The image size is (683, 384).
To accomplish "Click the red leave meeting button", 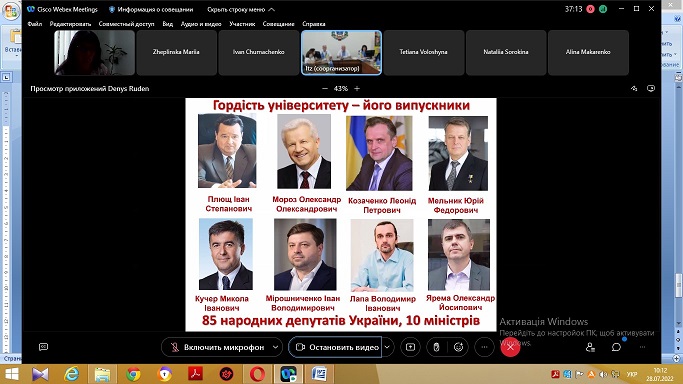I will click(510, 347).
